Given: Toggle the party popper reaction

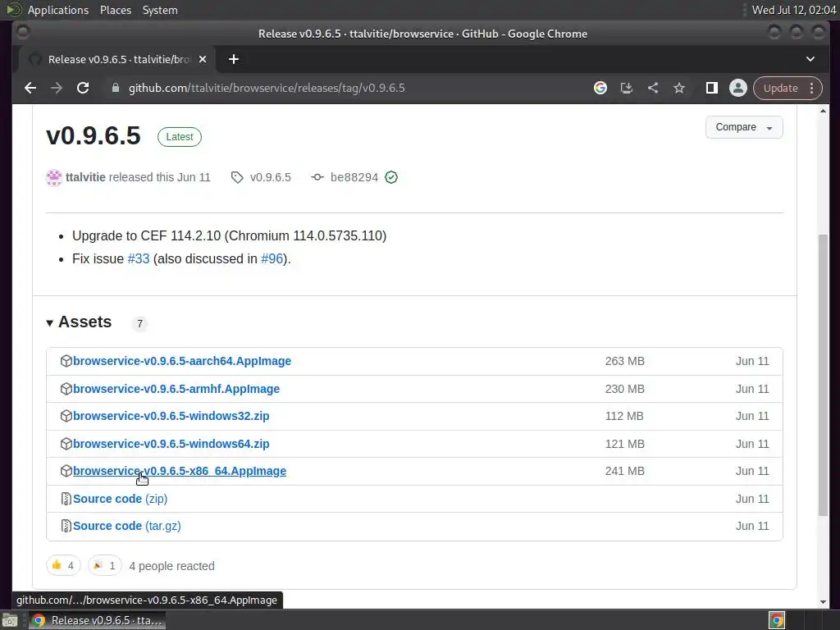Looking at the screenshot, I should pos(104,566).
